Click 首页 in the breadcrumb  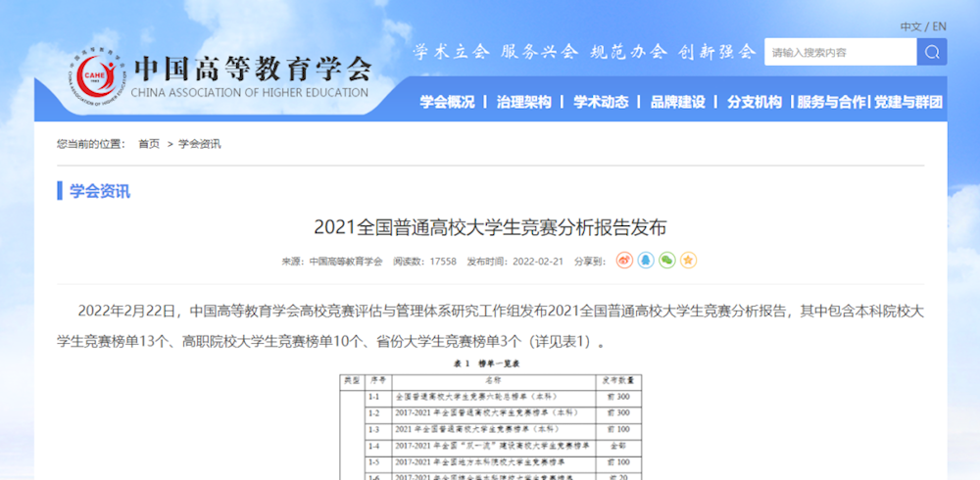(x=149, y=144)
